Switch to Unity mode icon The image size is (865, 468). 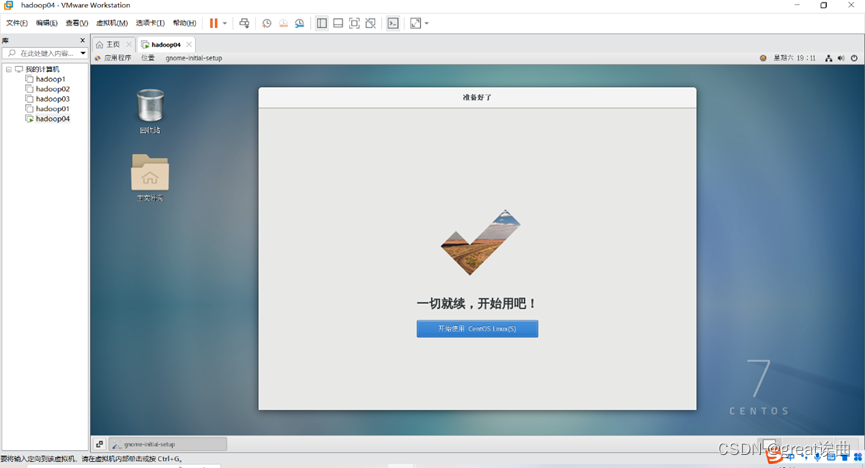point(371,23)
